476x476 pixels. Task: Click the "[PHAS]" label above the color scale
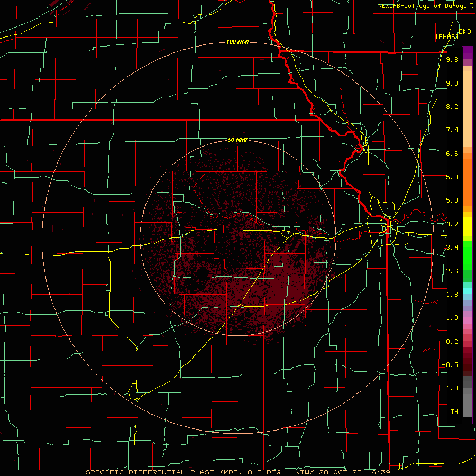coord(447,36)
